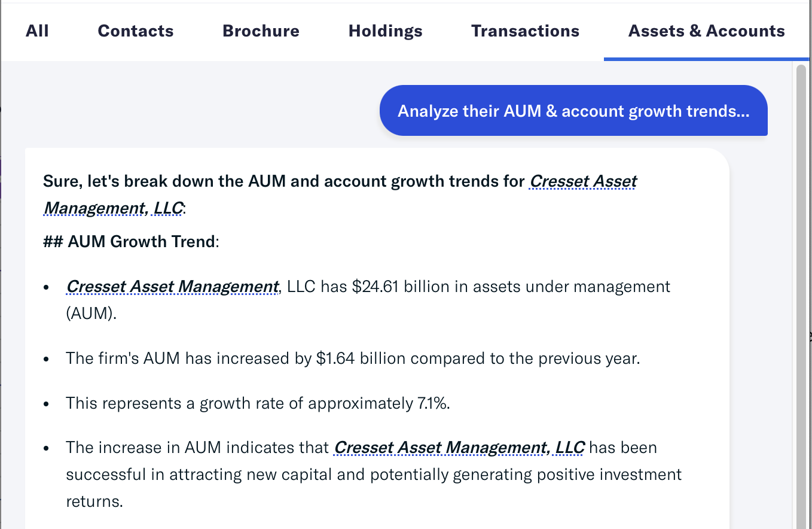Switch to the All tab
The image size is (812, 529).
coord(37,31)
